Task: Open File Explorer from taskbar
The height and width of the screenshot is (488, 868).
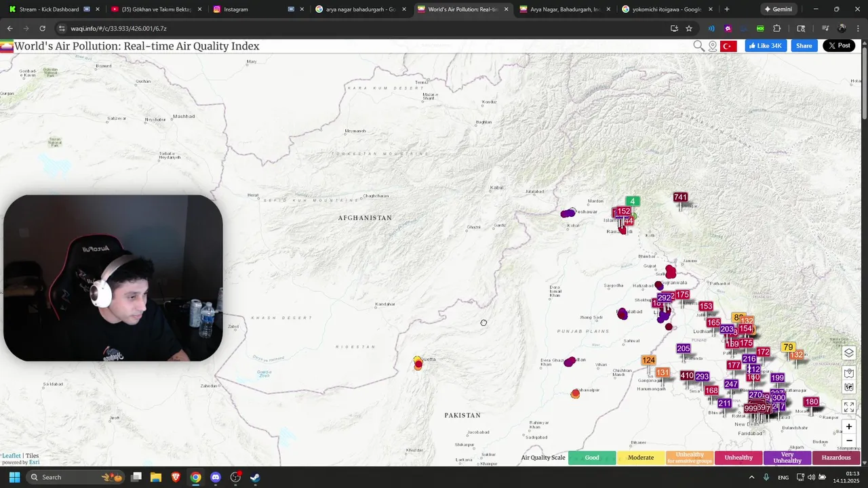Action: click(x=156, y=477)
